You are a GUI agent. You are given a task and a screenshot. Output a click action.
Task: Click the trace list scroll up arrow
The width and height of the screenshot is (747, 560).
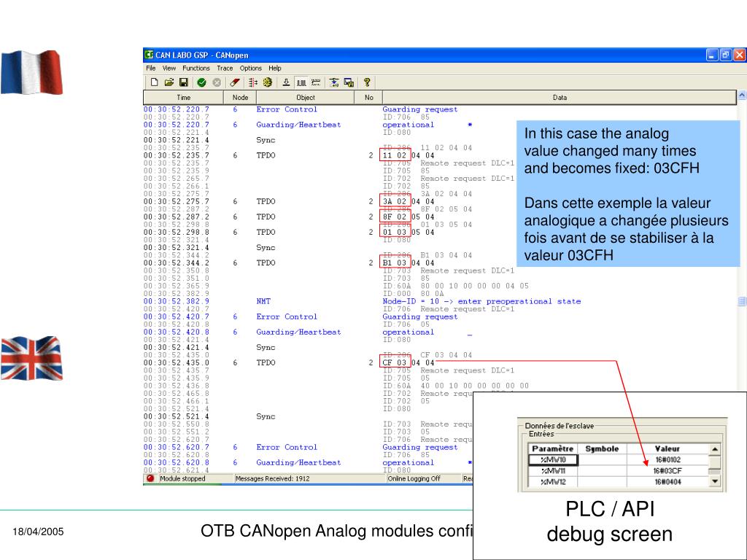tap(742, 96)
